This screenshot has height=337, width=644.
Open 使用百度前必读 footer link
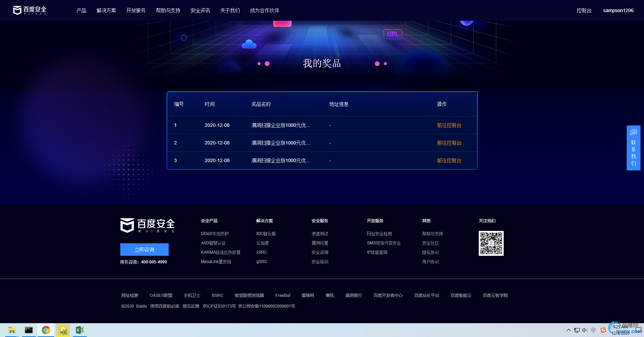point(165,306)
